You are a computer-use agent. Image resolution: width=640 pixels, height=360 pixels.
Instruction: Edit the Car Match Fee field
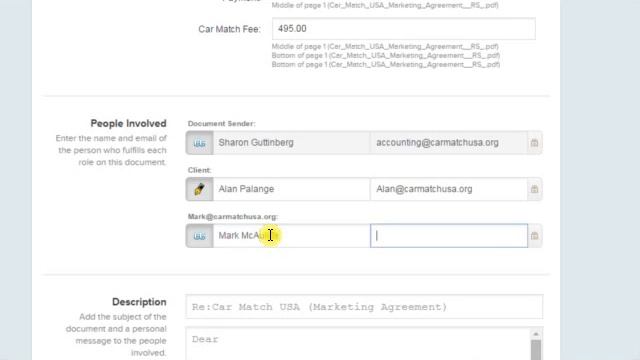[x=404, y=29]
